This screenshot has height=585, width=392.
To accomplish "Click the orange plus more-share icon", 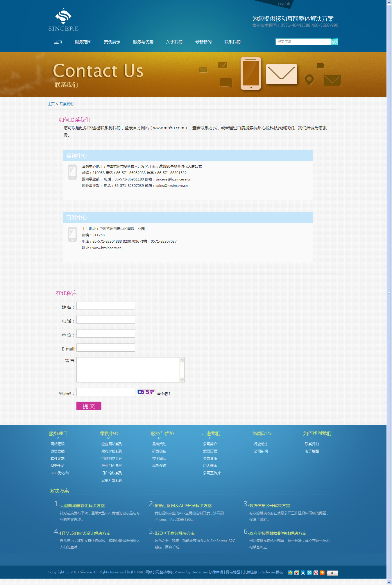I will (322, 573).
